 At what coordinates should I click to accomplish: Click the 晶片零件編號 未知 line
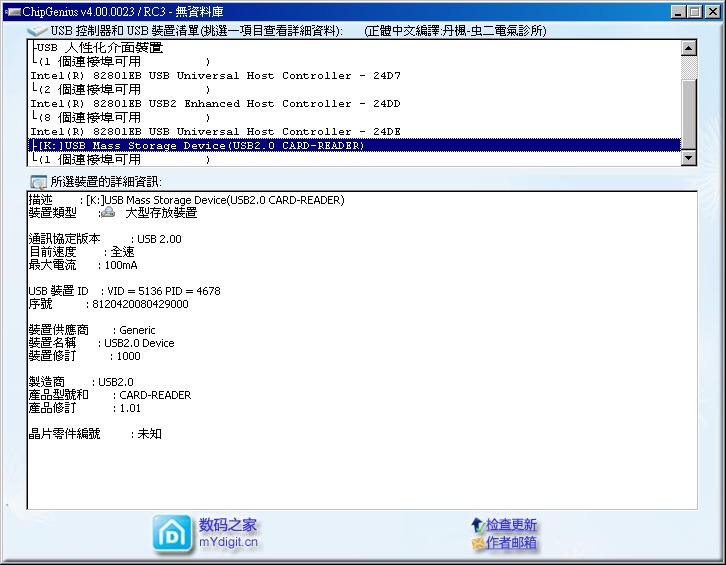(95, 434)
